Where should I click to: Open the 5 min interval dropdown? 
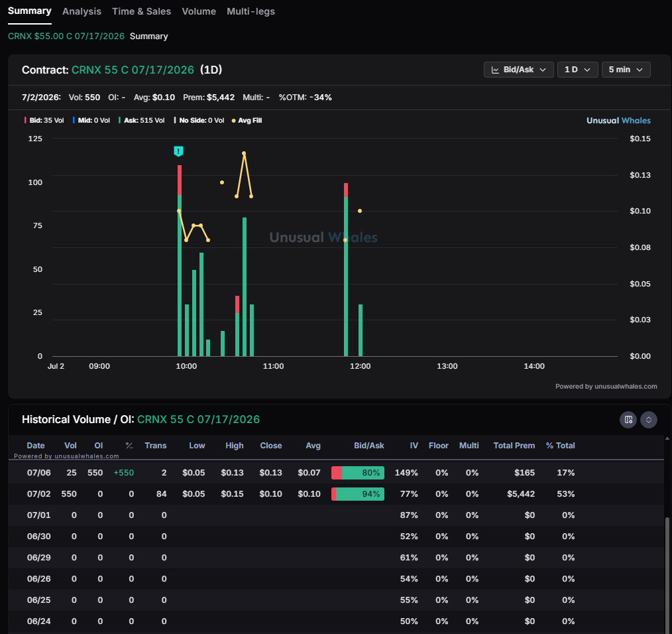click(626, 70)
